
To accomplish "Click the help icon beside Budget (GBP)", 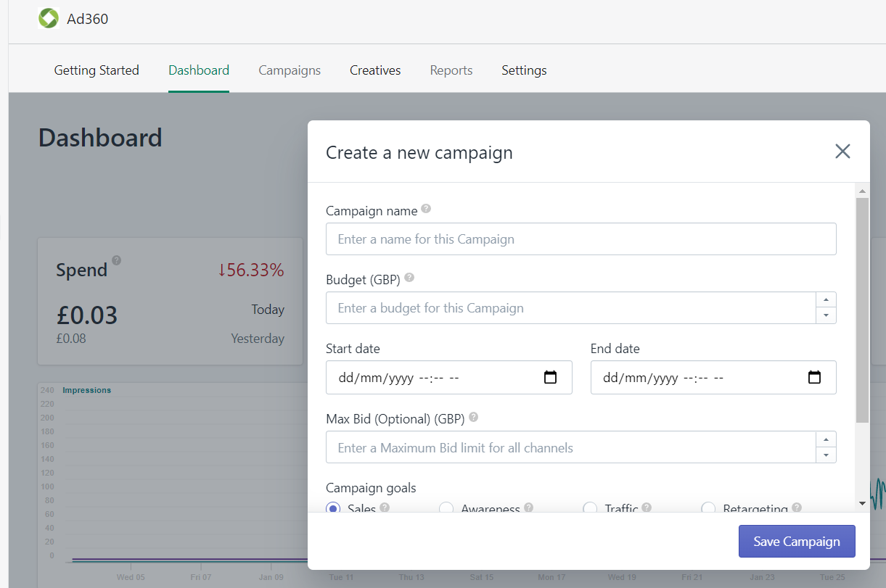I will tap(409, 277).
